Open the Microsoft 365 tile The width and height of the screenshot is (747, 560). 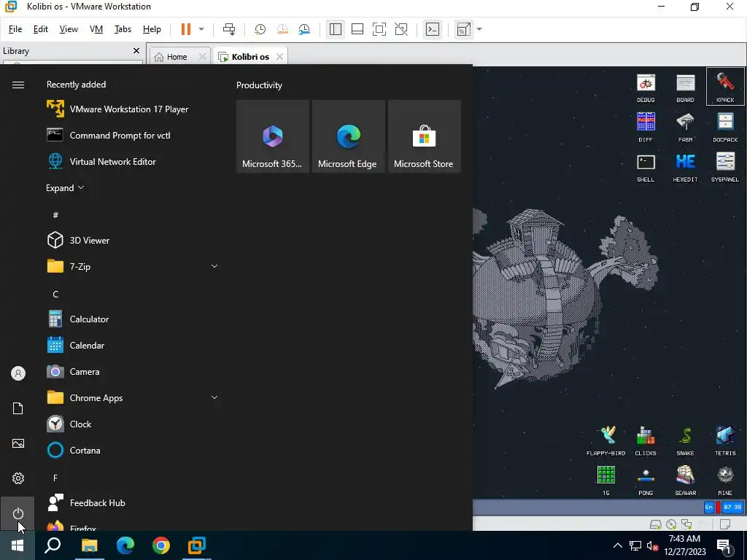(x=273, y=136)
